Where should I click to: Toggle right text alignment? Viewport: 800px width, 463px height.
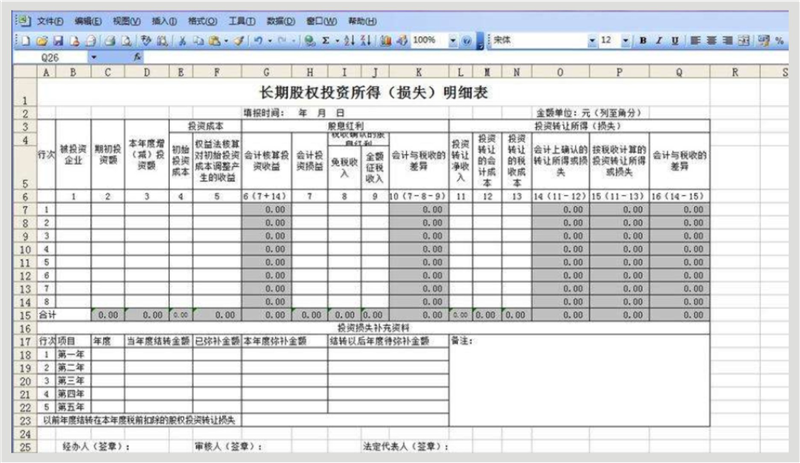(728, 40)
